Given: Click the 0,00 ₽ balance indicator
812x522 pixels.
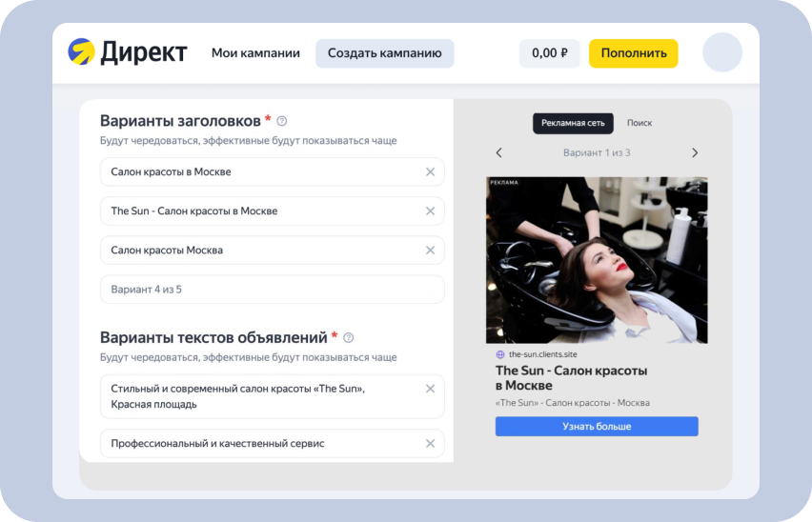Looking at the screenshot, I should click(550, 53).
